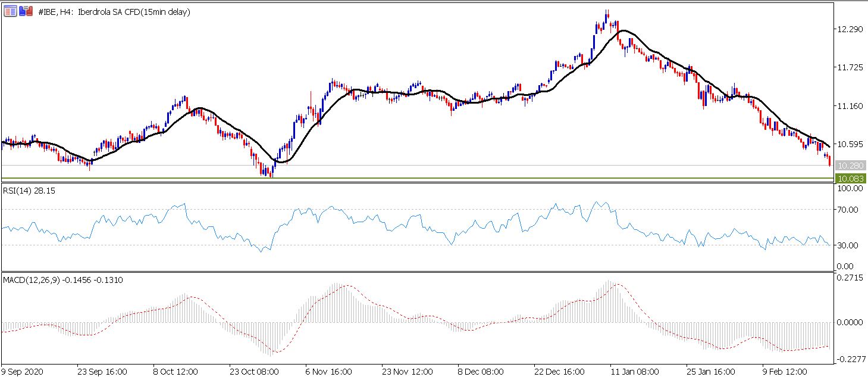Click the 11 Jan 08:00 time marker

[636, 372]
